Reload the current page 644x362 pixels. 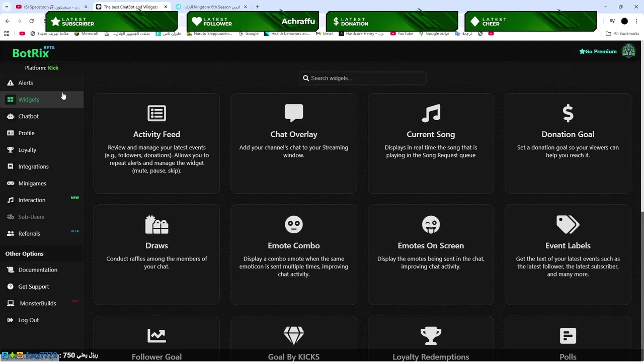point(31,21)
